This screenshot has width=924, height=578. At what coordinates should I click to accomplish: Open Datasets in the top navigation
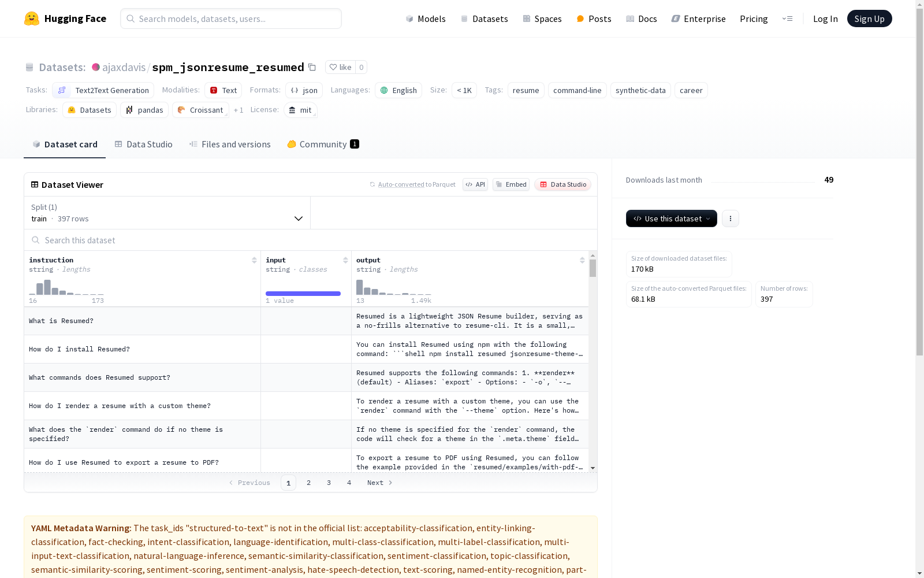484,18
